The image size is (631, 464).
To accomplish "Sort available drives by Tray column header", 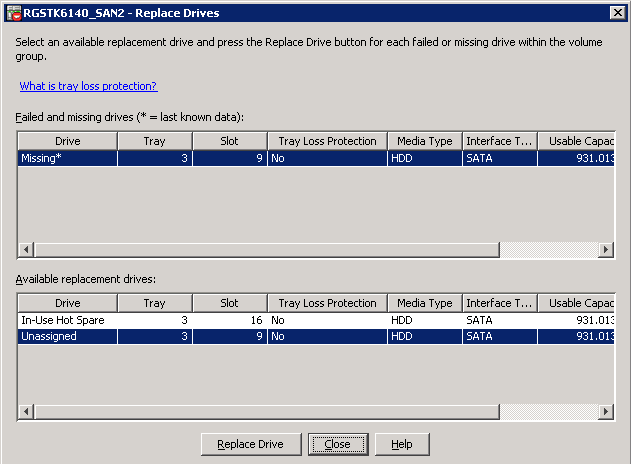I will point(154,303).
